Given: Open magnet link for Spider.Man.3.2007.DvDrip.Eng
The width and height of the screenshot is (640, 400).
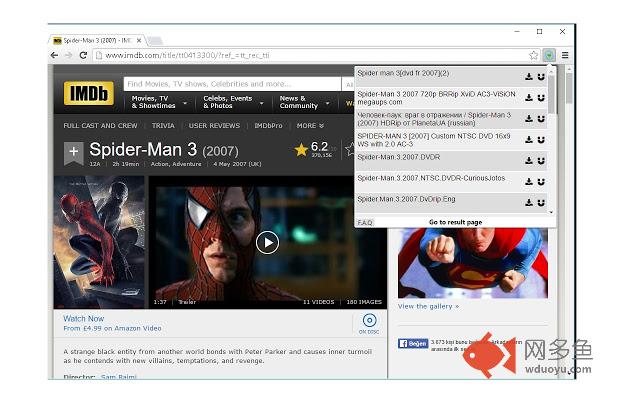Looking at the screenshot, I should click(541, 202).
